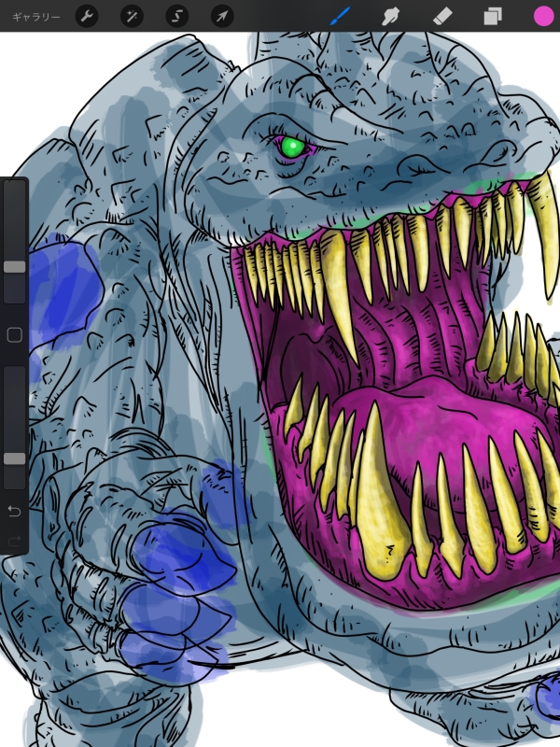
Task: Activate the Transform arrow tool
Action: click(x=222, y=16)
